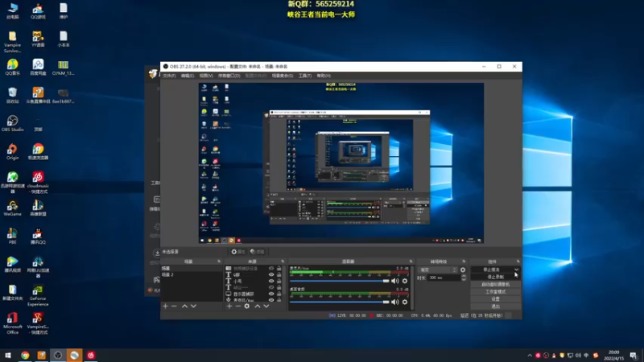Mute the desktop audio mixer channel
Image resolution: width=644 pixels, height=362 pixels.
pos(394,302)
